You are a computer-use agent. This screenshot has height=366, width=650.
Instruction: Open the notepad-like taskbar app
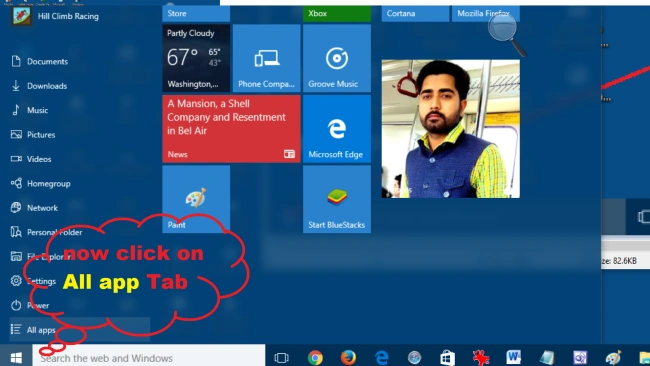pos(547,357)
